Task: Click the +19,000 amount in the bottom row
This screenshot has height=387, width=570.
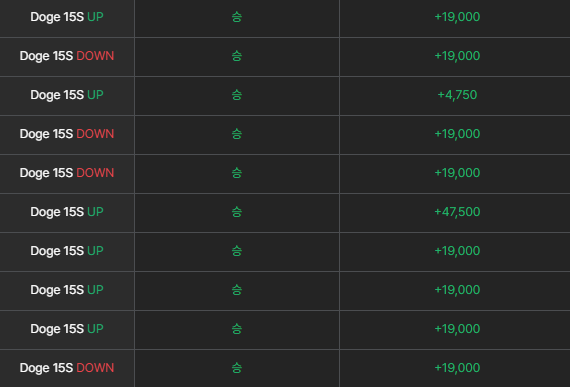Action: [x=457, y=368]
